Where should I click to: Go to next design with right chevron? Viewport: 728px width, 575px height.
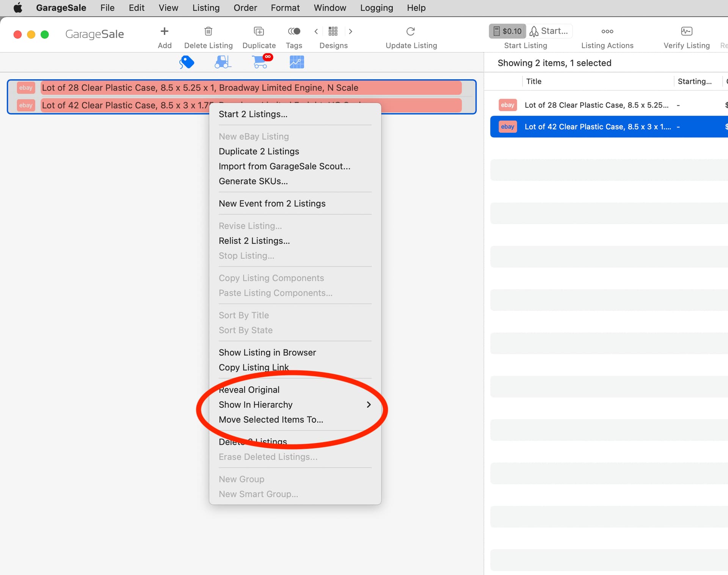pos(350,31)
